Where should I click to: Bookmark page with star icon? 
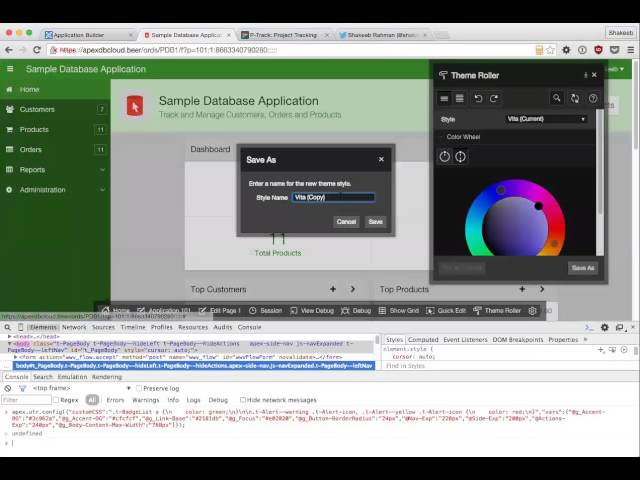550,50
